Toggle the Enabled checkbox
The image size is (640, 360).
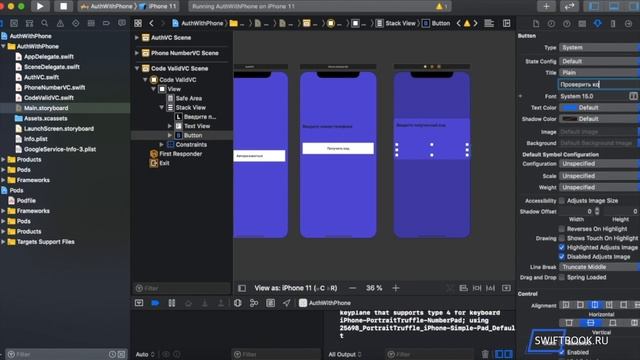pos(562,352)
